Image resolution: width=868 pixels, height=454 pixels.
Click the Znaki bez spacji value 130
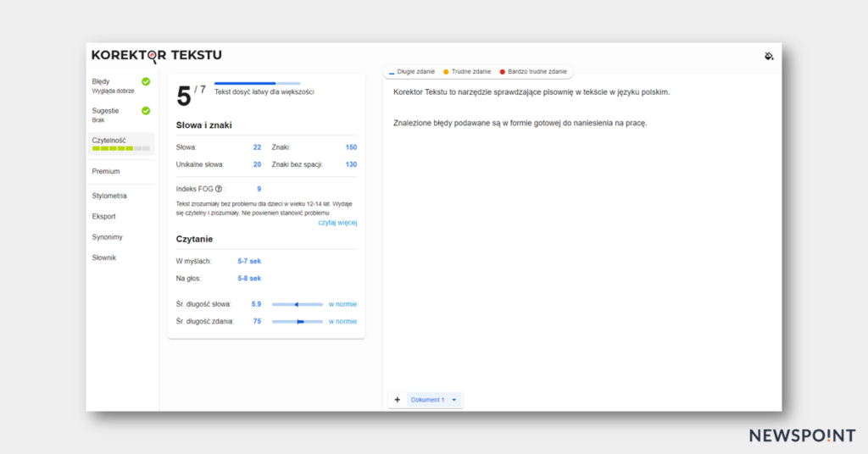351,165
